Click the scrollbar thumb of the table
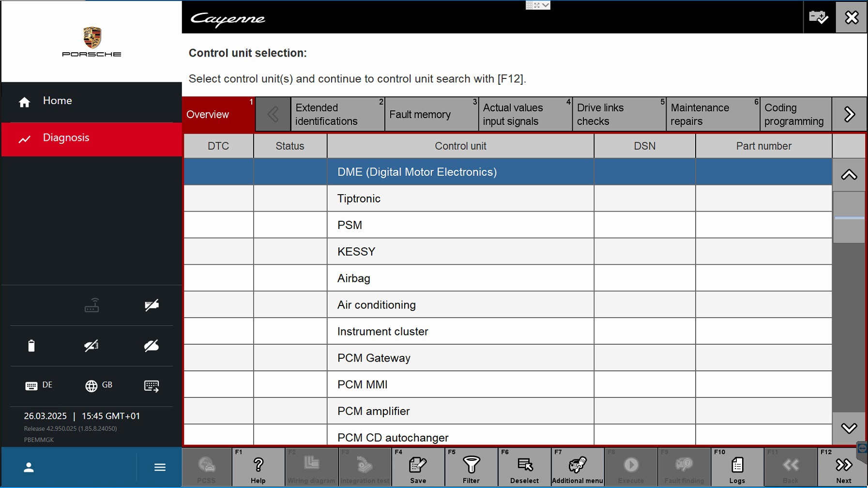Image resolution: width=868 pixels, height=488 pixels. point(849,217)
